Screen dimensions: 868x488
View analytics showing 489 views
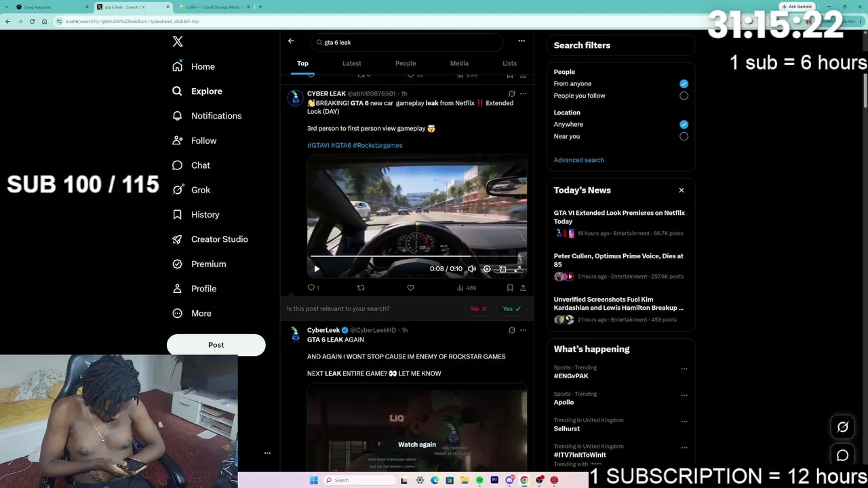467,288
